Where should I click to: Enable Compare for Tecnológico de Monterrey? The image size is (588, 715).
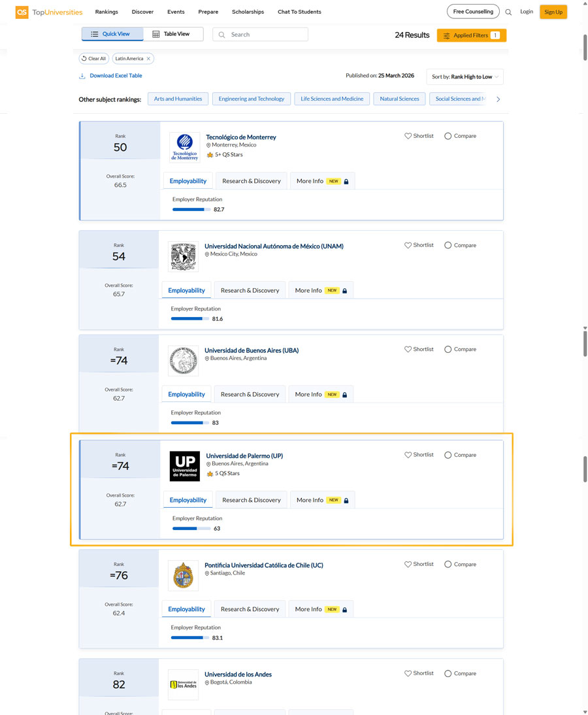click(x=448, y=136)
